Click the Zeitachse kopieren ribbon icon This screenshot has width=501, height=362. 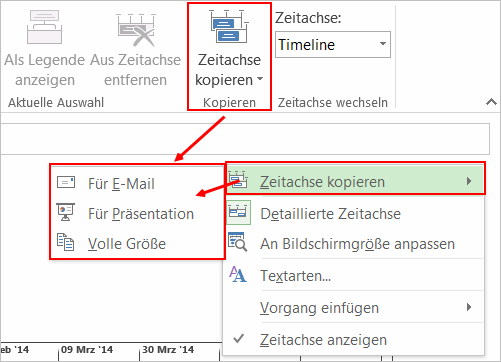click(229, 27)
